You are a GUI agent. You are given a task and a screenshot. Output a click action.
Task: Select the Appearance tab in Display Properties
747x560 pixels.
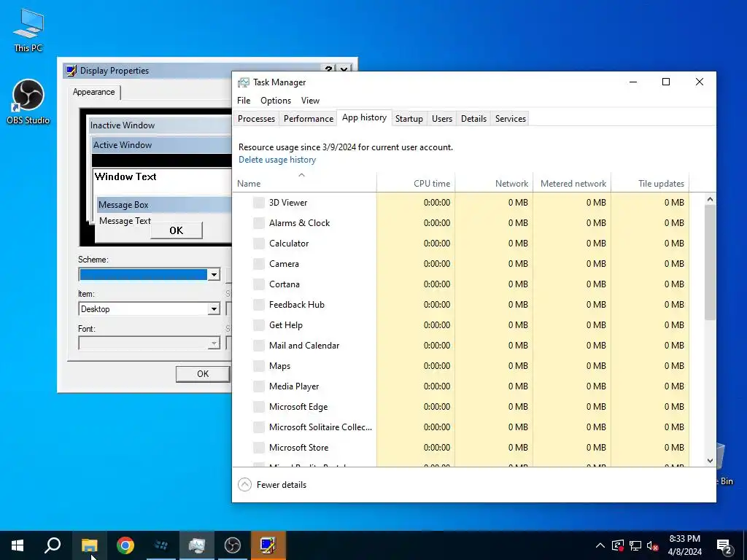tap(94, 92)
